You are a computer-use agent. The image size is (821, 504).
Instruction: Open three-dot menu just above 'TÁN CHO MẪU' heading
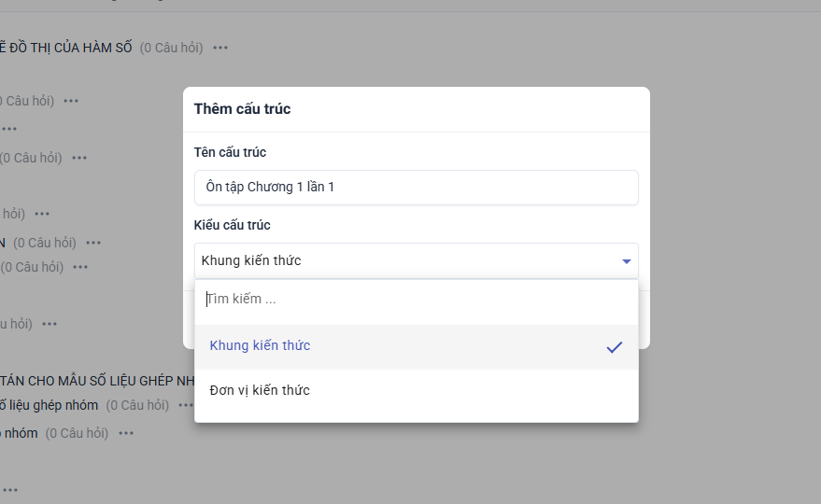(50, 324)
